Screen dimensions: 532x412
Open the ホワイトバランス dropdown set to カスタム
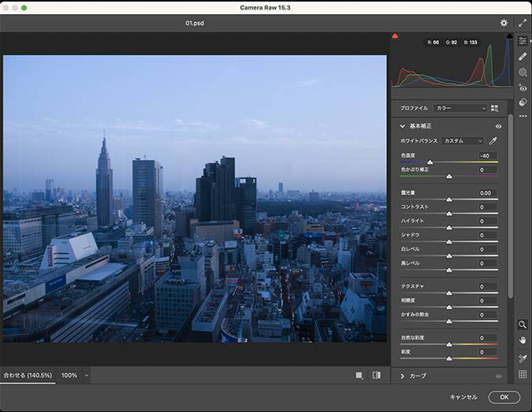click(462, 141)
